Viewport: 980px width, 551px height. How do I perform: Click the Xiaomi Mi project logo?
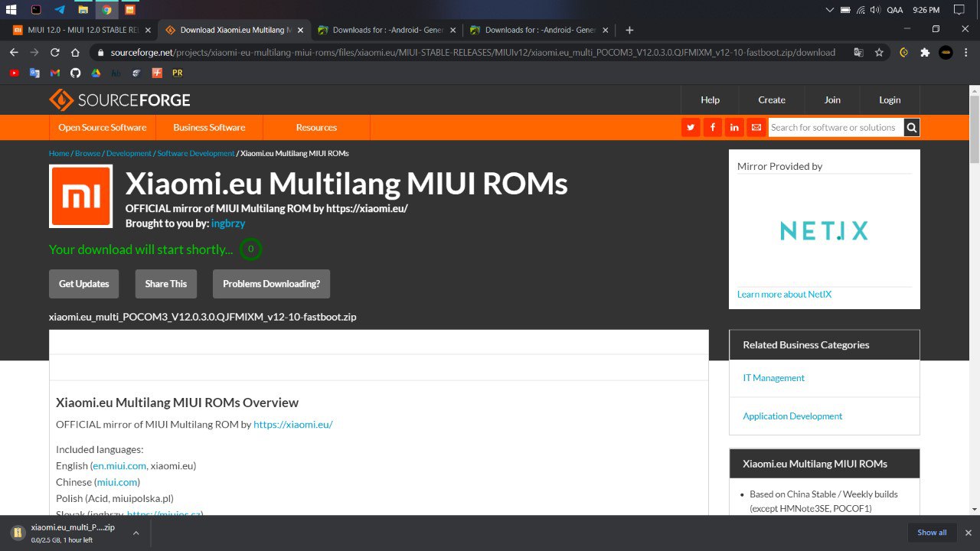click(x=80, y=197)
